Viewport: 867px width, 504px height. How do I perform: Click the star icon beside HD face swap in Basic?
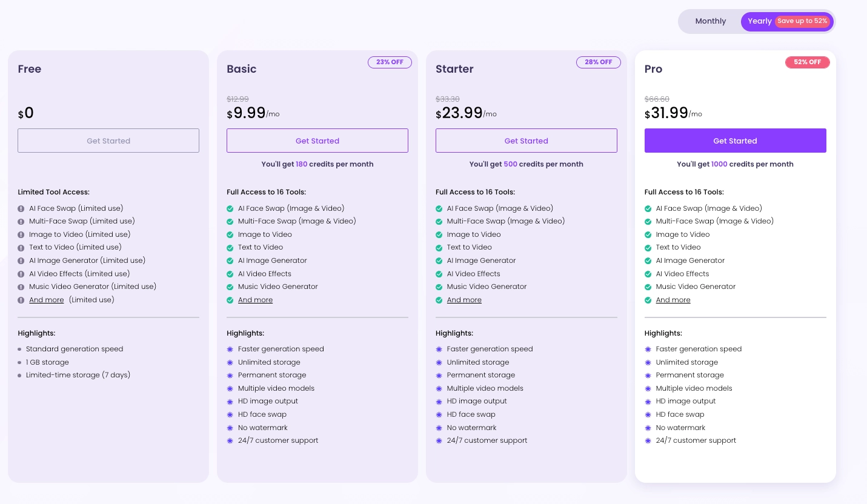tap(230, 414)
